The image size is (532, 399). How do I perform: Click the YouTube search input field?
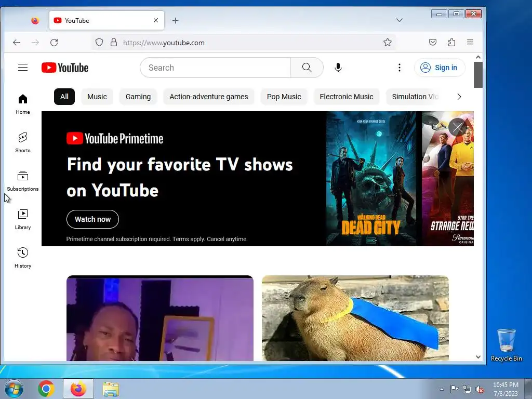216,68
